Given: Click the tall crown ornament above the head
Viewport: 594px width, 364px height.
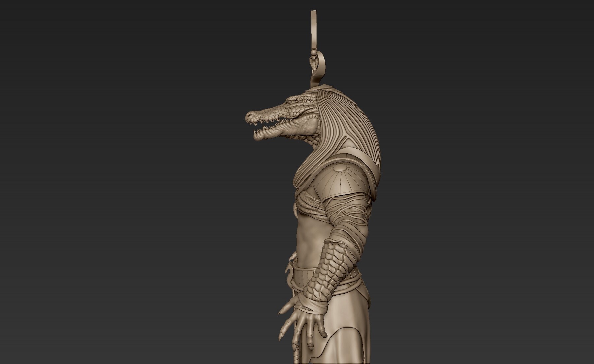Looking at the screenshot, I should [313, 33].
